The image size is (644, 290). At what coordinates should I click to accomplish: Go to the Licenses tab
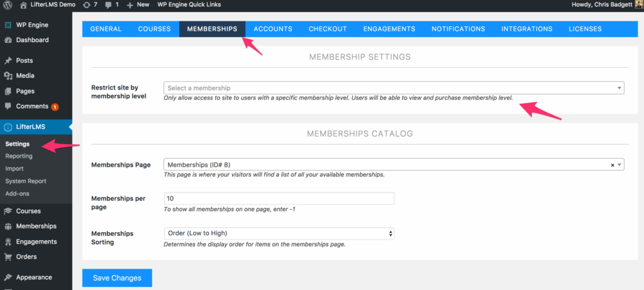pyautogui.click(x=586, y=29)
